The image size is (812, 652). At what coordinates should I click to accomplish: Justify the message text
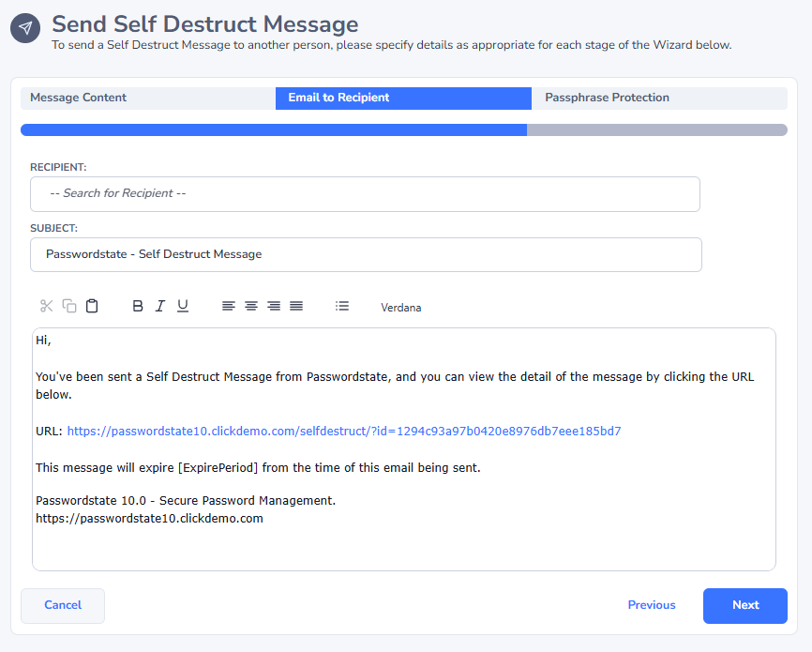pos(296,306)
